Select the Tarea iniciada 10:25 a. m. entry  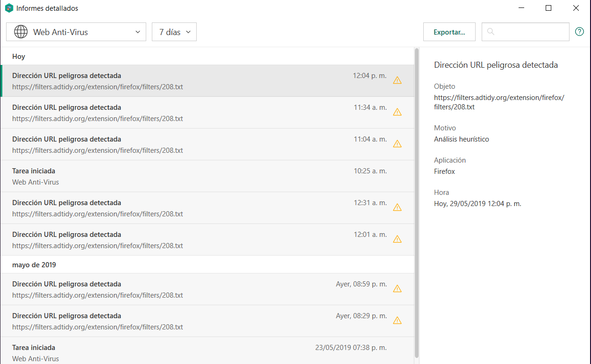click(187, 176)
